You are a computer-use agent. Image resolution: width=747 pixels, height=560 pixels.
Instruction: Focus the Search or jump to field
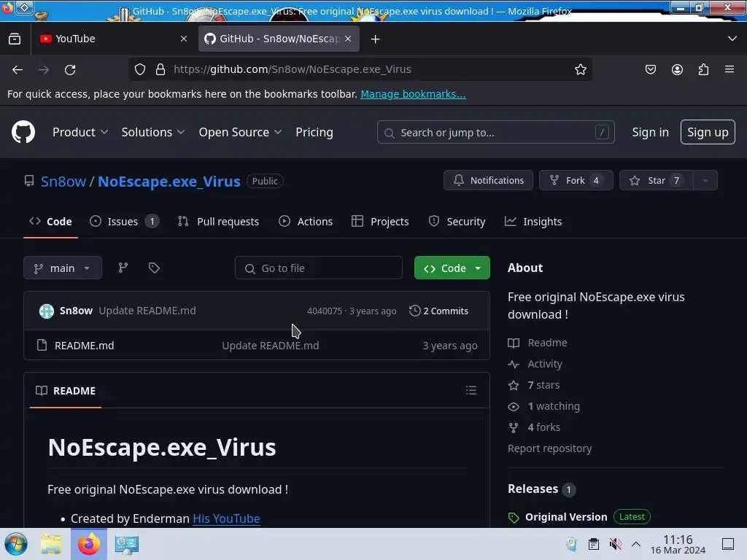click(495, 133)
